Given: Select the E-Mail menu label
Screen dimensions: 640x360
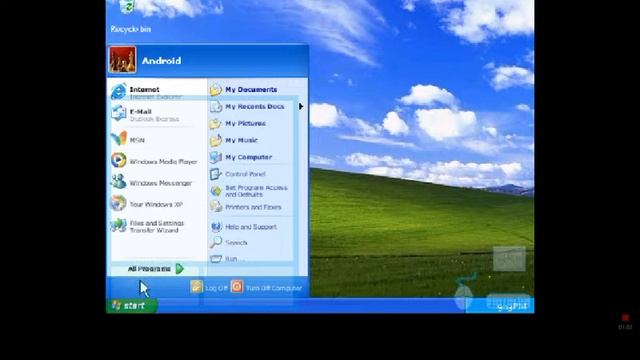Looking at the screenshot, I should (x=140, y=111).
